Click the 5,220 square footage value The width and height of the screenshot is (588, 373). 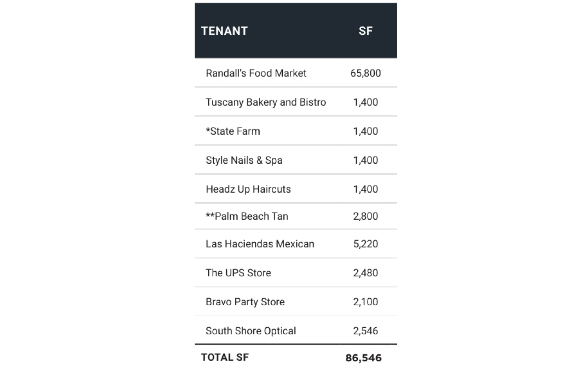coord(365,244)
